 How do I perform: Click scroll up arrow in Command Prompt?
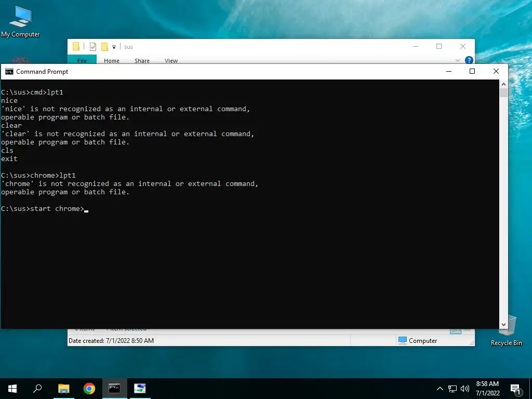click(x=503, y=84)
